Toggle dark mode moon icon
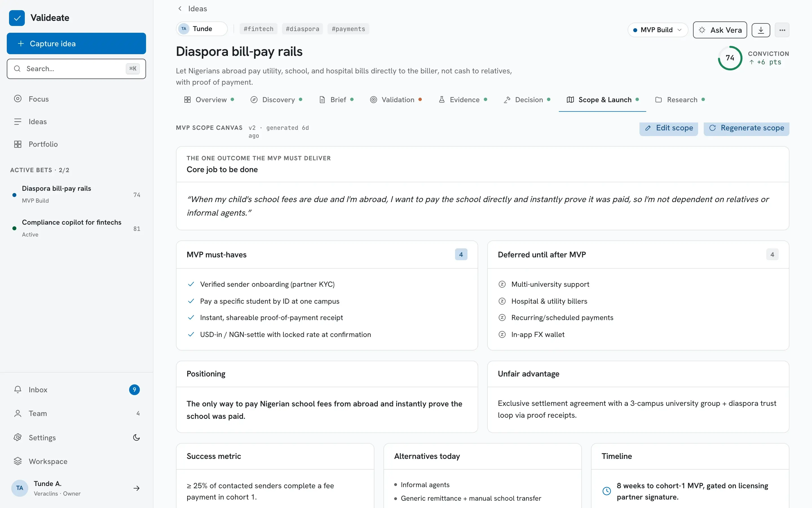This screenshot has height=508, width=812. click(x=136, y=437)
